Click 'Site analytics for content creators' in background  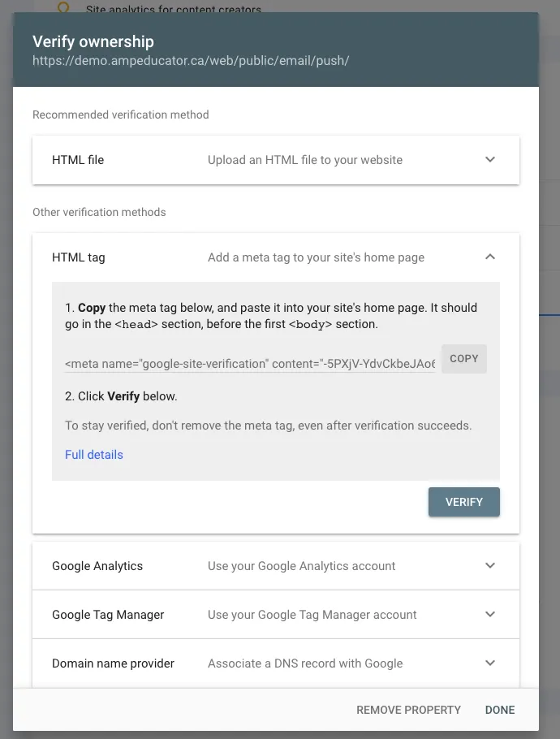click(x=174, y=9)
